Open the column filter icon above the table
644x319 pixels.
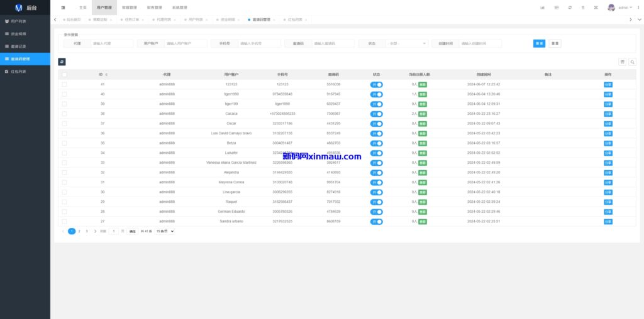click(622, 62)
